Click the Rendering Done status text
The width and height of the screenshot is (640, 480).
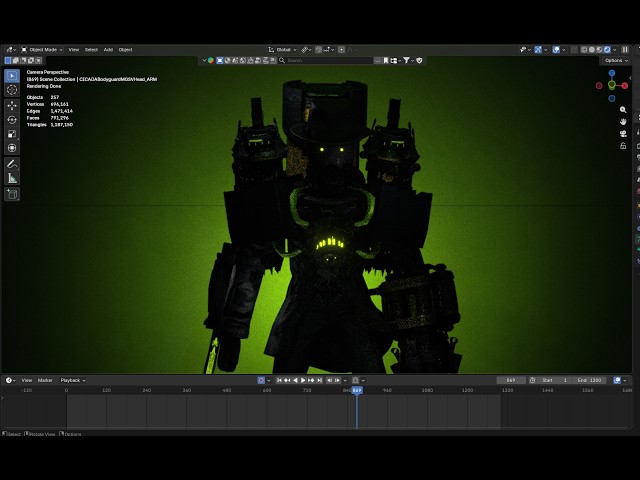tap(44, 87)
